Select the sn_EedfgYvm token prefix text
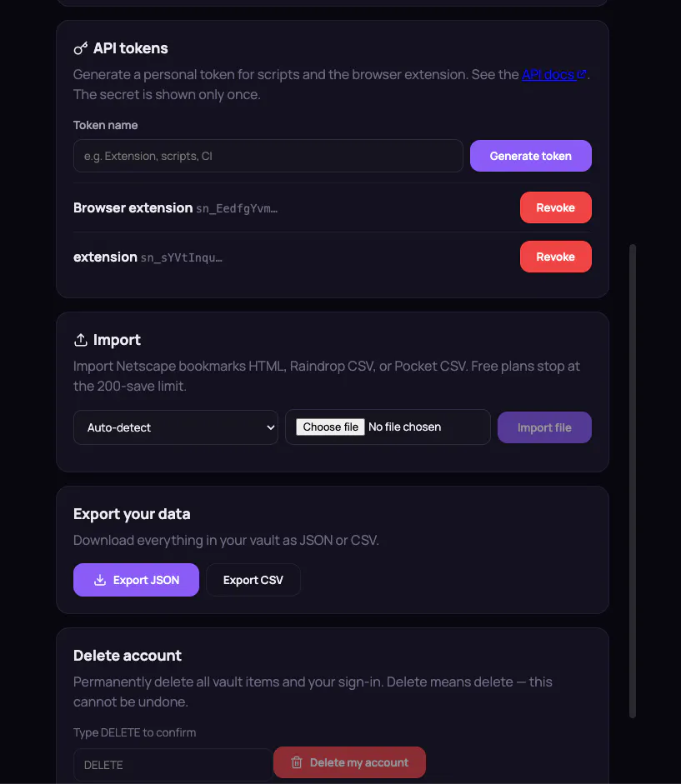The width and height of the screenshot is (681, 784). [x=237, y=208]
